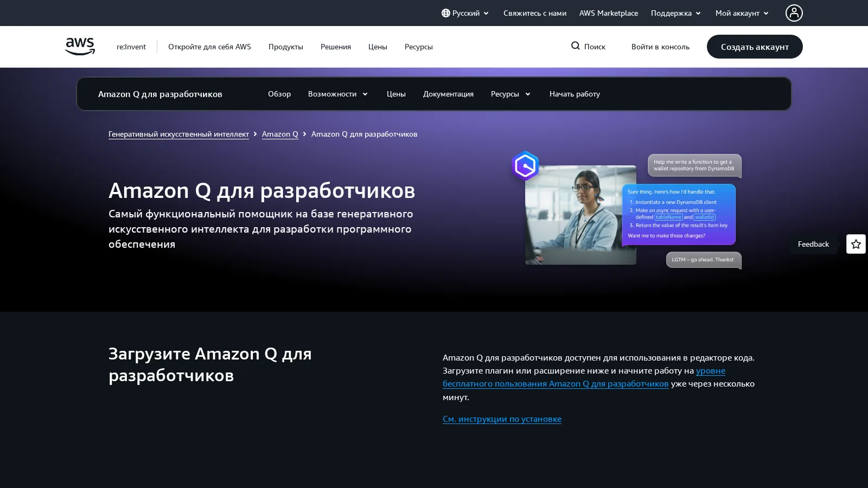
Task: Click the large hero title Amazon Q для разработчиков
Action: [262, 190]
